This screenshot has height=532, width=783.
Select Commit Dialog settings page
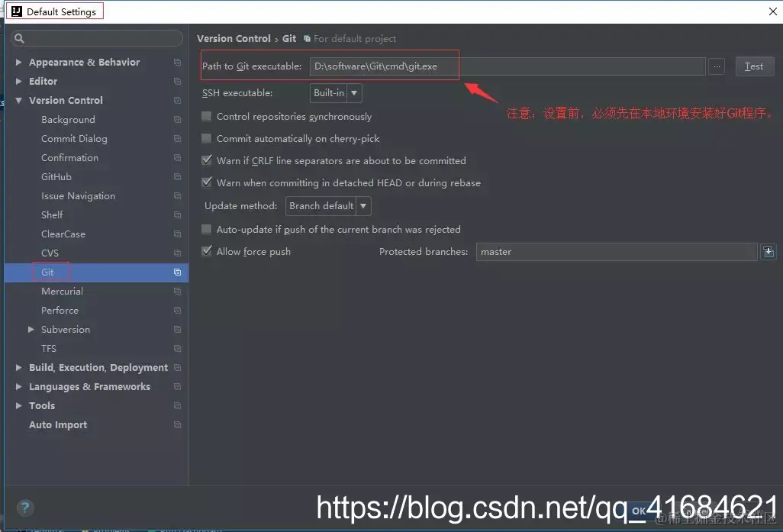point(74,138)
